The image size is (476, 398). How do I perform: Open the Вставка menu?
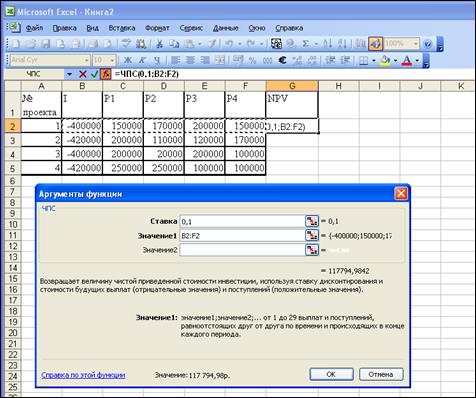122,28
